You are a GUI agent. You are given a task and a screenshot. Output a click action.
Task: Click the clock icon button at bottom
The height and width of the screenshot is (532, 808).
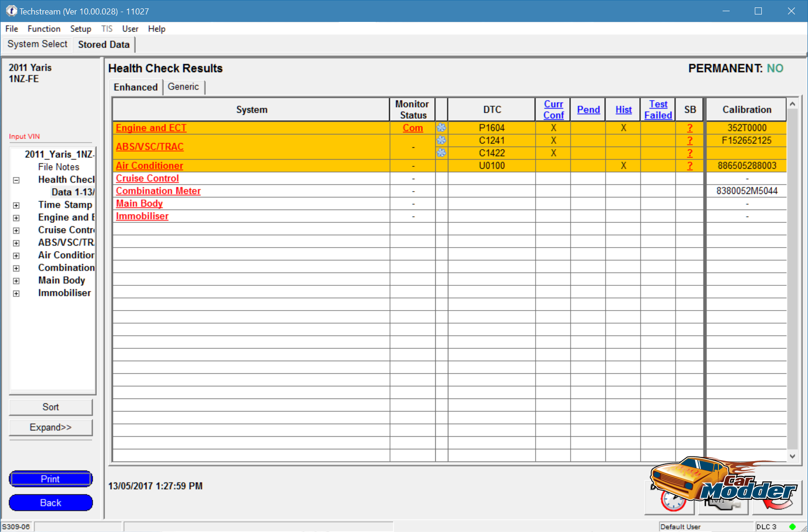click(x=670, y=498)
